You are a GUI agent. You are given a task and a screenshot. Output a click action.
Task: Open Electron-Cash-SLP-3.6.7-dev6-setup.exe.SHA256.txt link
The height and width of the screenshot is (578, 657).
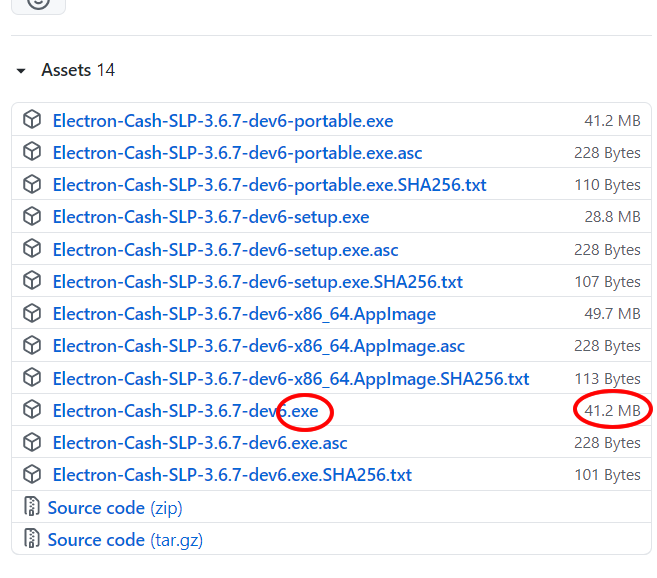258,282
